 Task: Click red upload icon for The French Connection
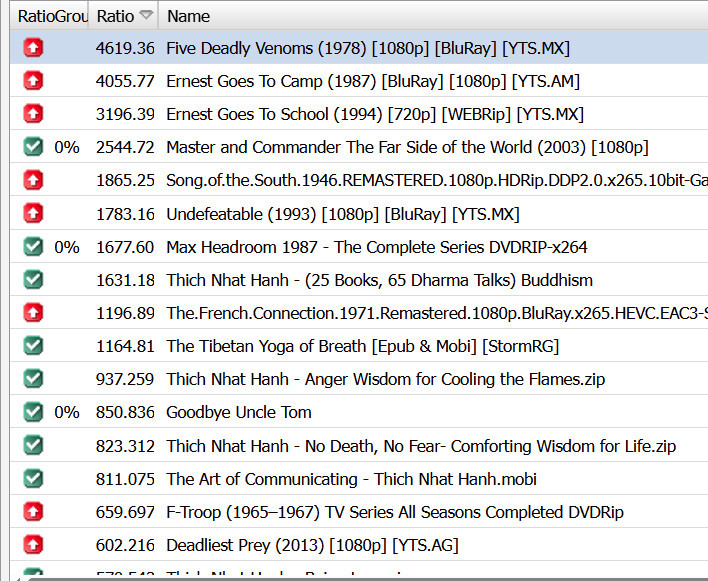pyautogui.click(x=33, y=312)
